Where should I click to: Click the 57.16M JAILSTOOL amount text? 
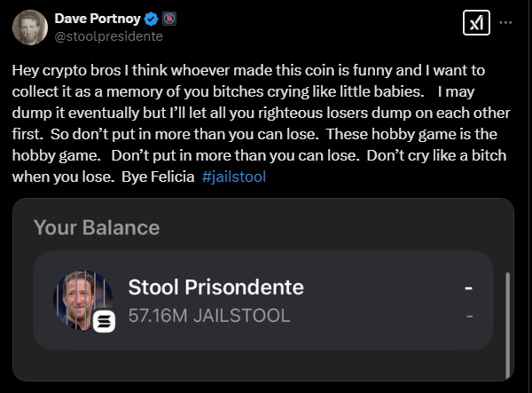click(209, 315)
